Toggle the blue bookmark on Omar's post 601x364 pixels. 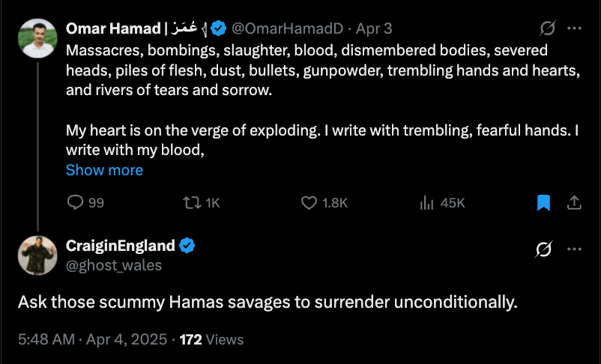click(543, 203)
